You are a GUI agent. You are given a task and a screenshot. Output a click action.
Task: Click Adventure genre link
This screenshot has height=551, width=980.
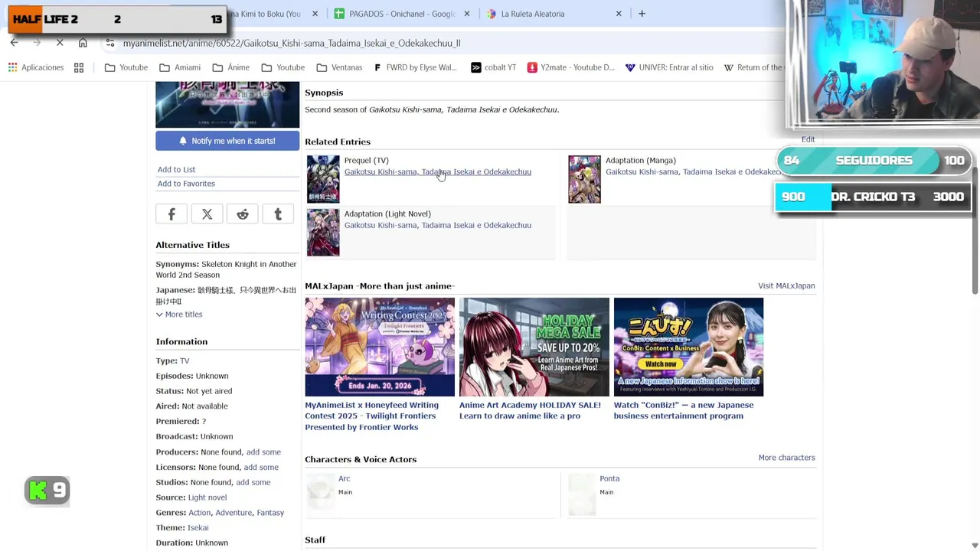pos(234,513)
